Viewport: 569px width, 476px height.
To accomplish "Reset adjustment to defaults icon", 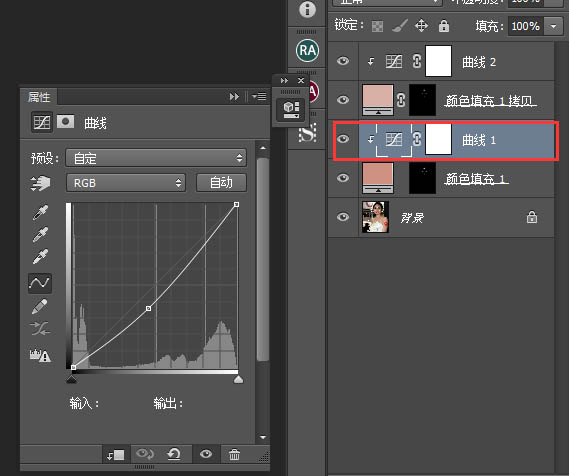I will tap(174, 454).
